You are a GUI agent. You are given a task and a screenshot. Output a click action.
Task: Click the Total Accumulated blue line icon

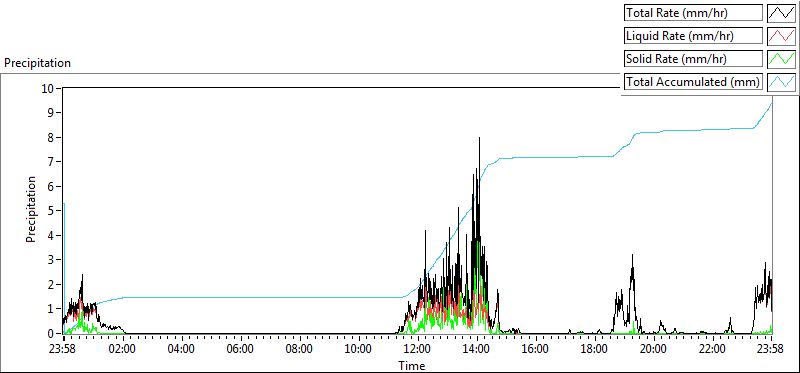pos(781,82)
